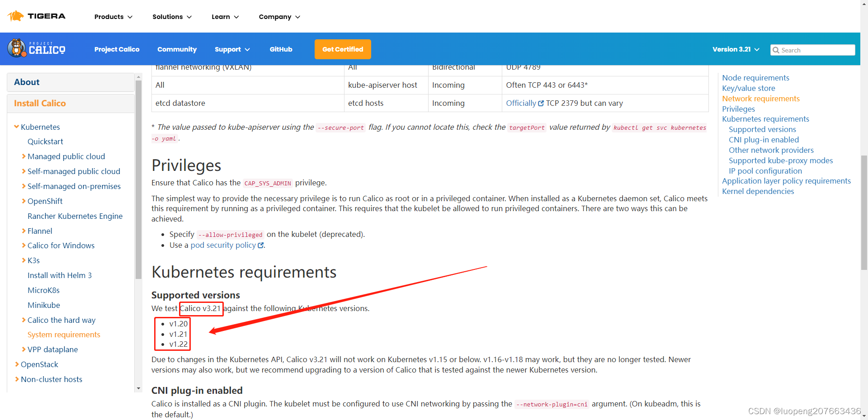
Task: Expand Calico for Windows section
Action: click(x=24, y=245)
